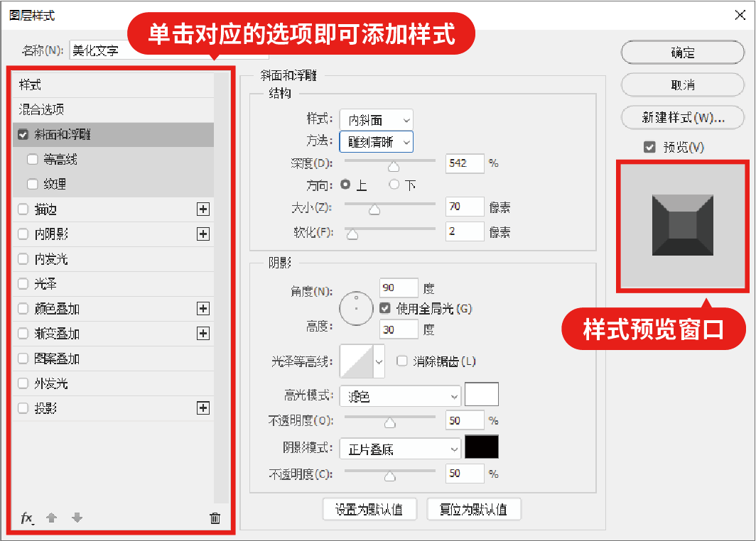
Task: Select the 外发光 style entry
Action: tap(51, 383)
